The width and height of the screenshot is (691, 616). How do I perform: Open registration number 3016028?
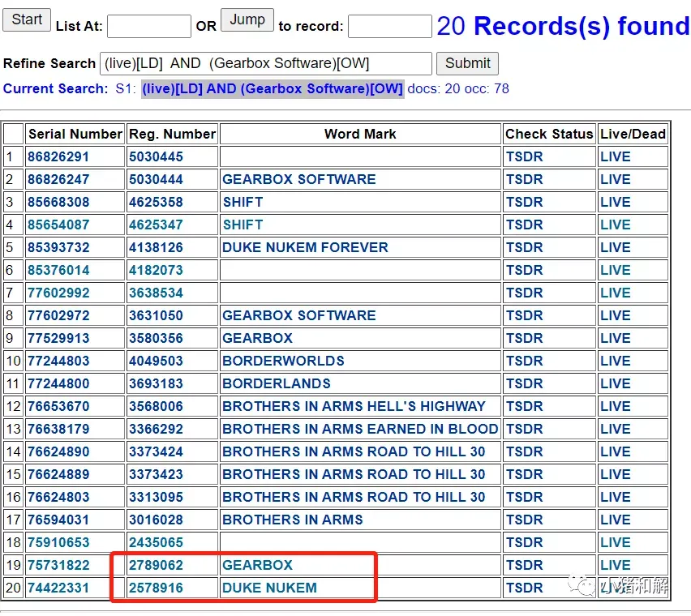(x=156, y=520)
